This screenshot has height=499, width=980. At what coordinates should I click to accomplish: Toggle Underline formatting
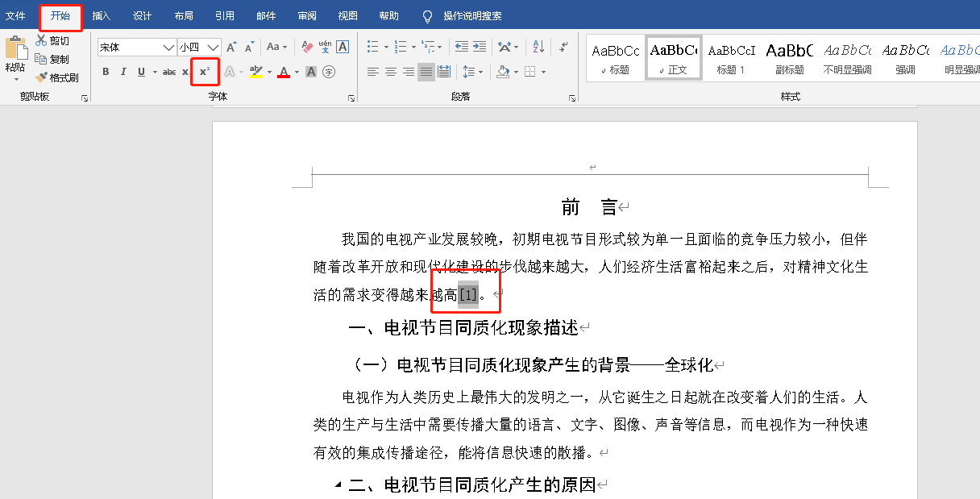pyautogui.click(x=142, y=72)
